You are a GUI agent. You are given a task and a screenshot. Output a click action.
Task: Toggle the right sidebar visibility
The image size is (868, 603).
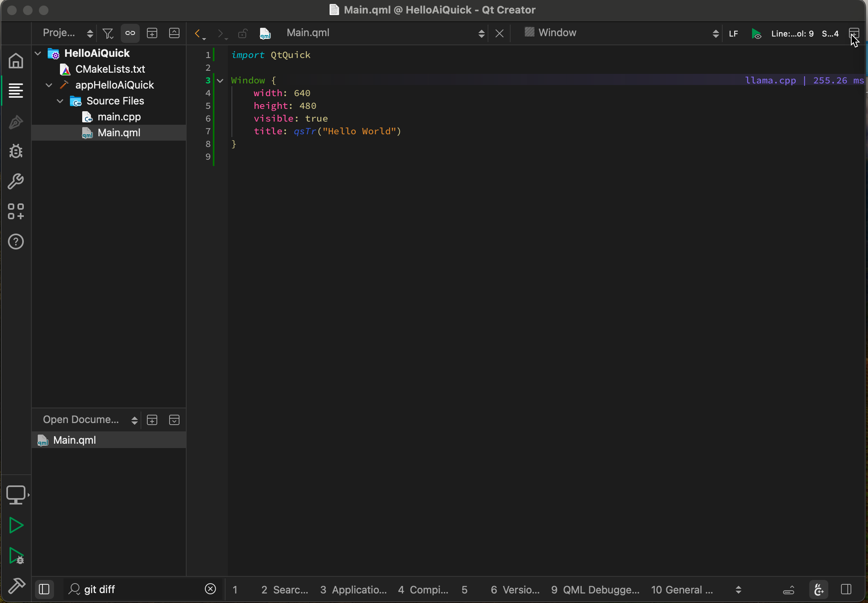[x=846, y=589]
